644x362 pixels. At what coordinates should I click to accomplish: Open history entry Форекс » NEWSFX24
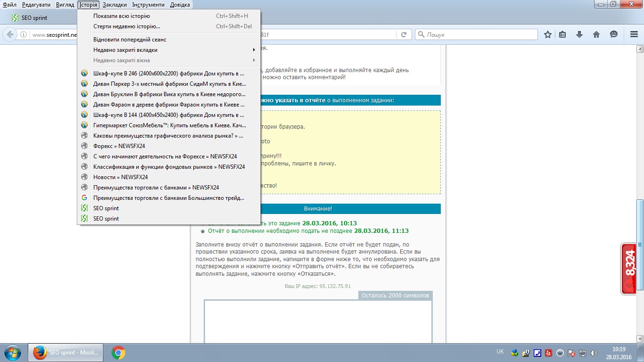169,146
